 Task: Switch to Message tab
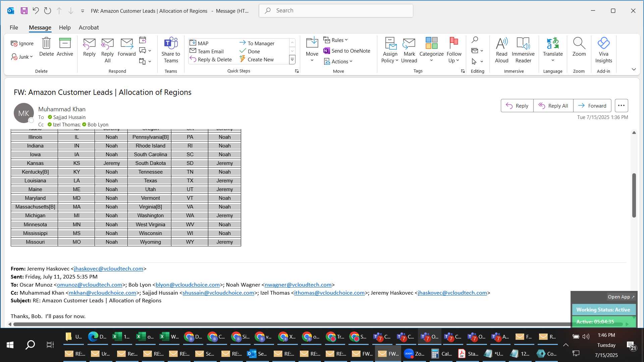coord(40,27)
